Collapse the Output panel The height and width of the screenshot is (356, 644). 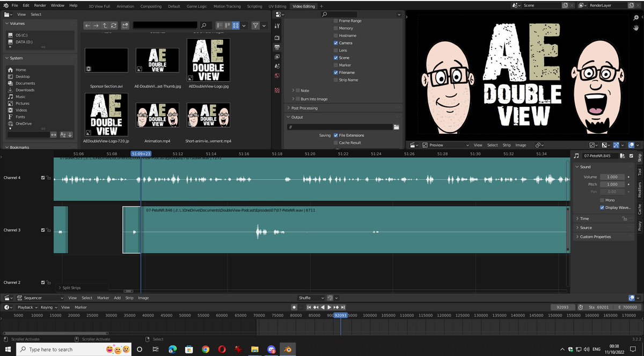point(298,117)
